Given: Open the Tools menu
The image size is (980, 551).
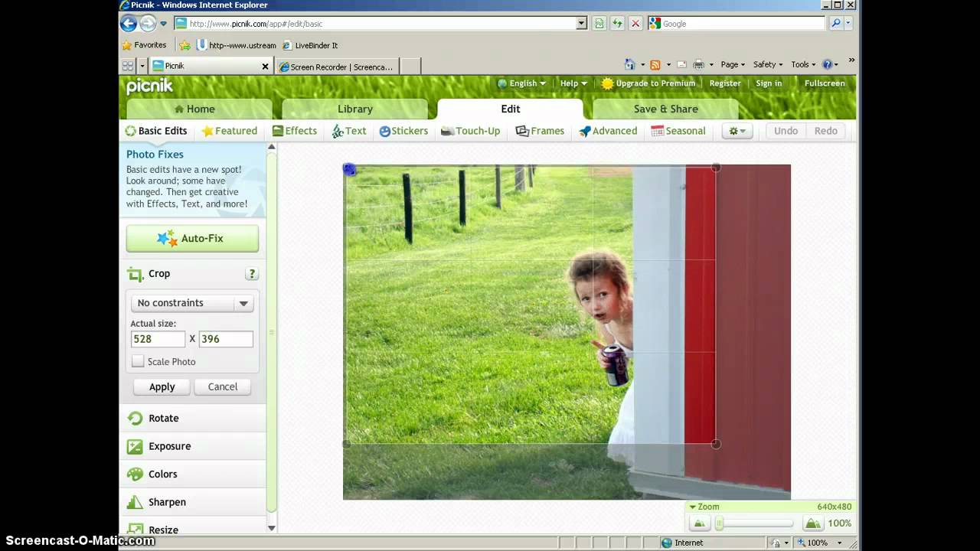Looking at the screenshot, I should (804, 64).
